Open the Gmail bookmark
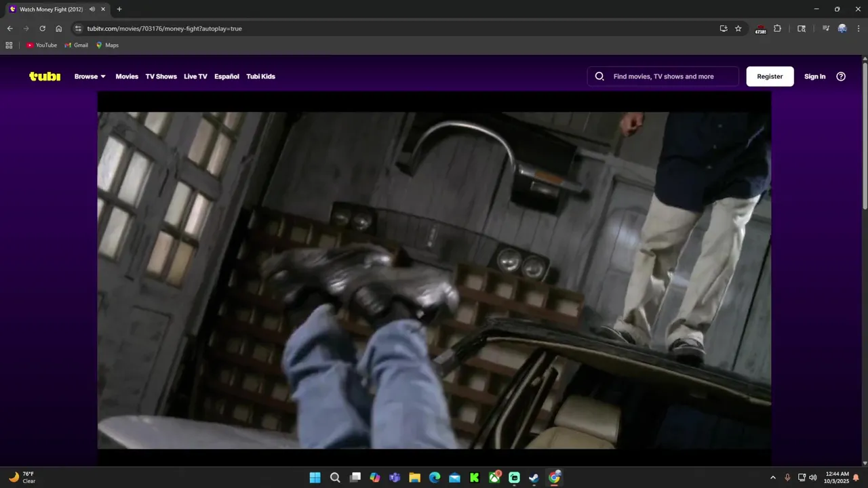Viewport: 868px width, 488px height. click(76, 45)
